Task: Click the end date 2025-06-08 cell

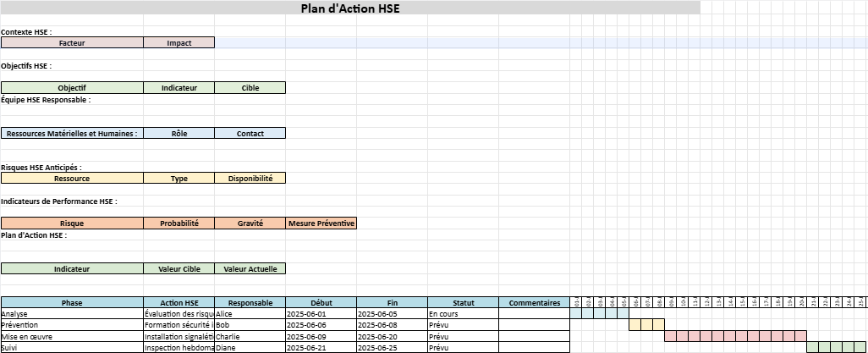Action: click(392, 324)
